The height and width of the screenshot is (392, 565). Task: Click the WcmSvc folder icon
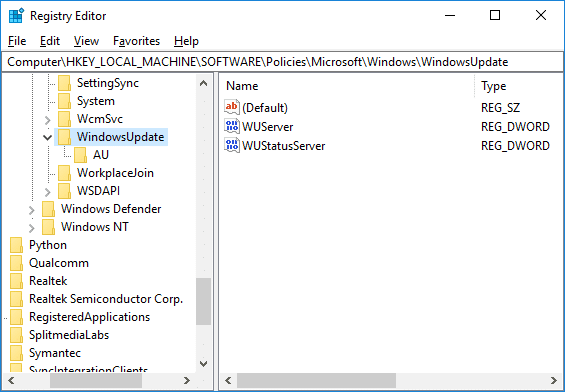[x=64, y=119]
